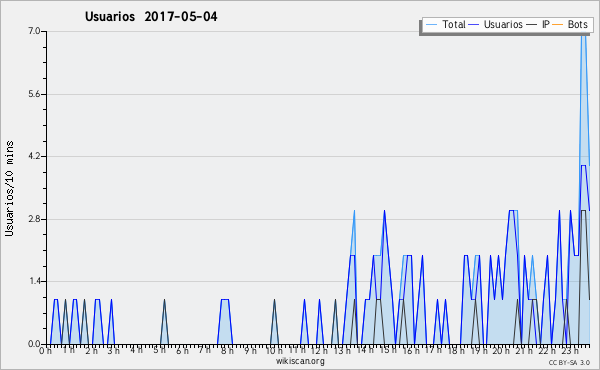This screenshot has height=370, width=600.
Task: Click the 5 h axis label
Action: [x=160, y=350]
